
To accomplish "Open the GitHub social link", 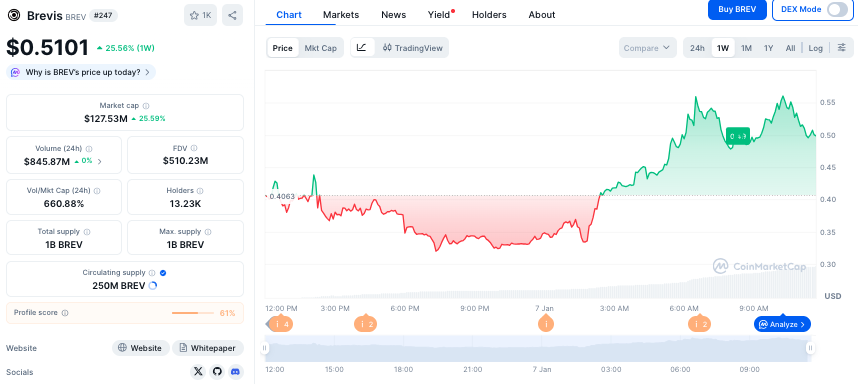I will point(217,372).
